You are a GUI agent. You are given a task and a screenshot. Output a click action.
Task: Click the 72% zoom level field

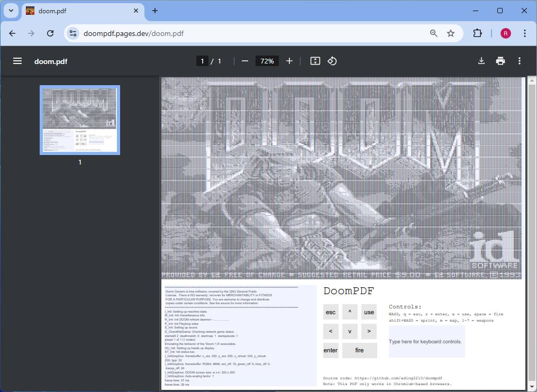[267, 61]
